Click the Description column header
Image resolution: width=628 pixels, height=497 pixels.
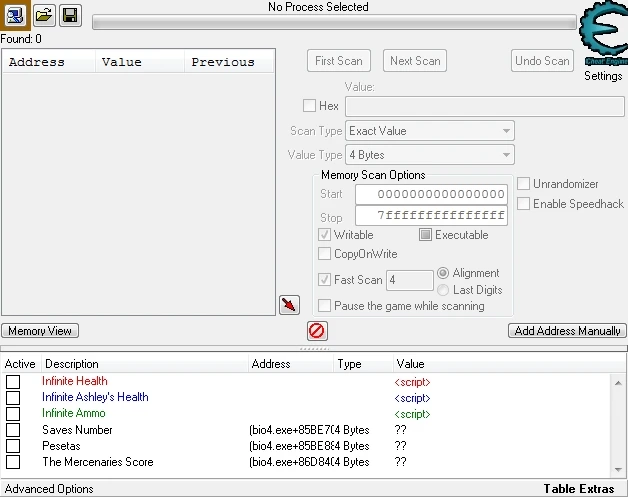click(x=145, y=364)
